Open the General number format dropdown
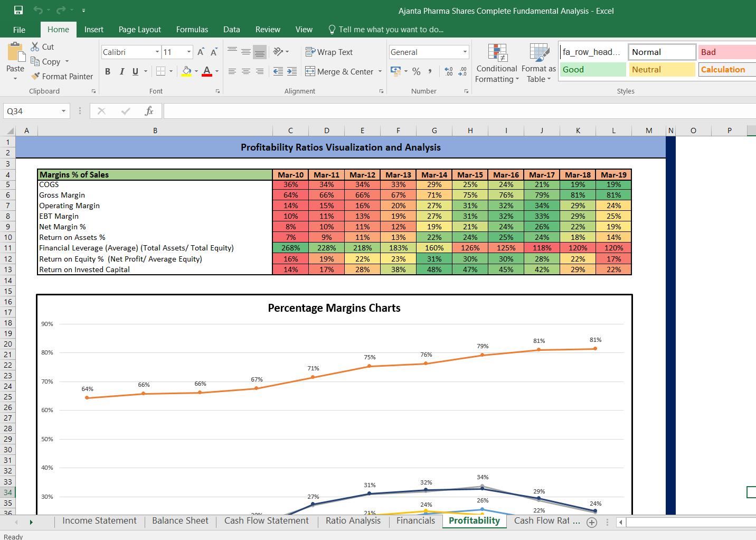This screenshot has height=540, width=756. (465, 52)
